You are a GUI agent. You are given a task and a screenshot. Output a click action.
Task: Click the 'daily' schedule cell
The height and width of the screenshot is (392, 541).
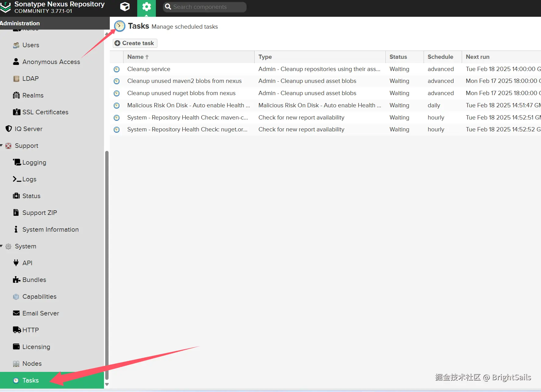(434, 105)
